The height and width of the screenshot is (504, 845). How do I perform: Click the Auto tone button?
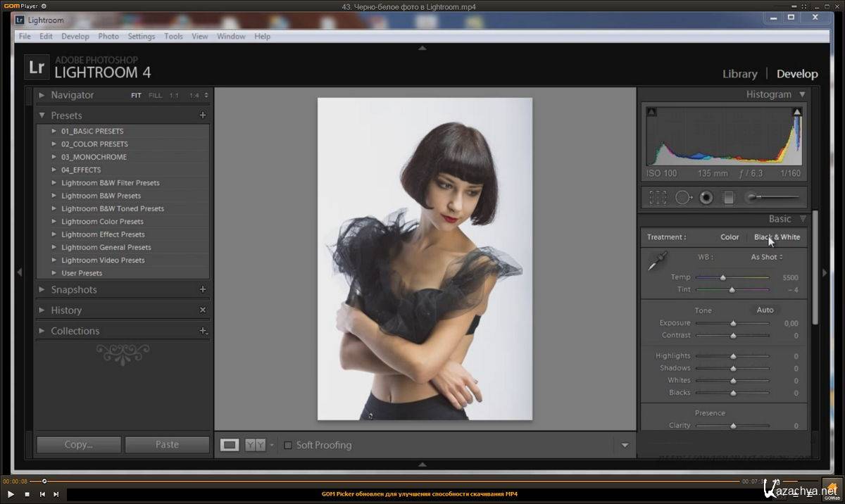(x=765, y=310)
